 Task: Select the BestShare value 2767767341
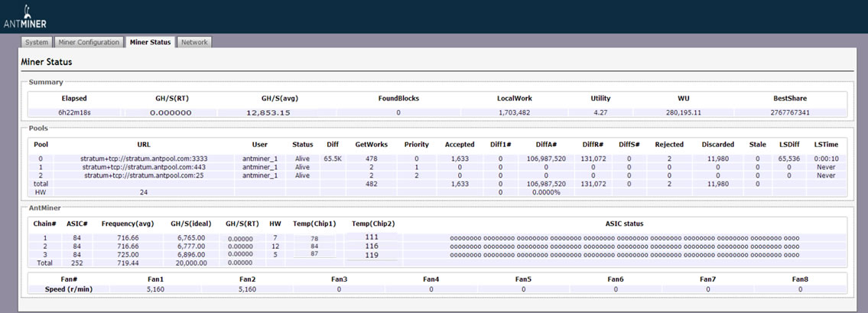[789, 112]
